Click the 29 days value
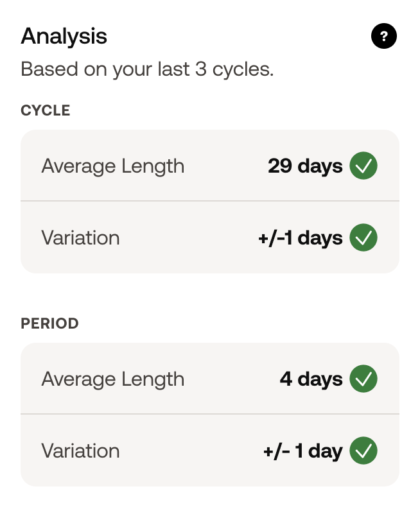 click(x=304, y=166)
